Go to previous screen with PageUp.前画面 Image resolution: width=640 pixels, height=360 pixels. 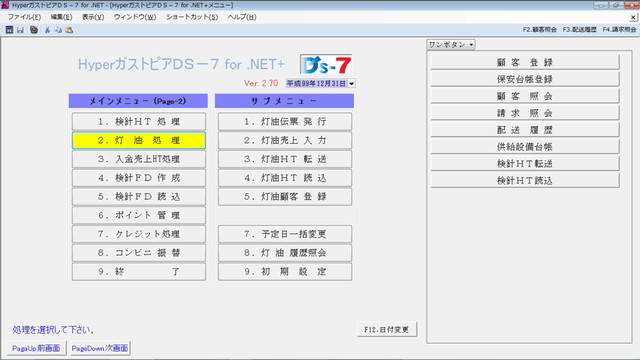[x=36, y=348]
